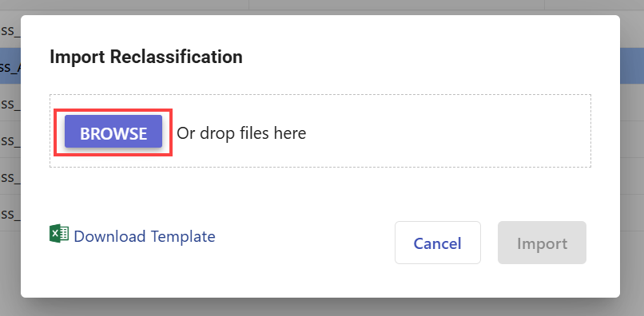Click the dimmed backdrop above the dialog
The image size is (644, 316).
coord(322,6)
